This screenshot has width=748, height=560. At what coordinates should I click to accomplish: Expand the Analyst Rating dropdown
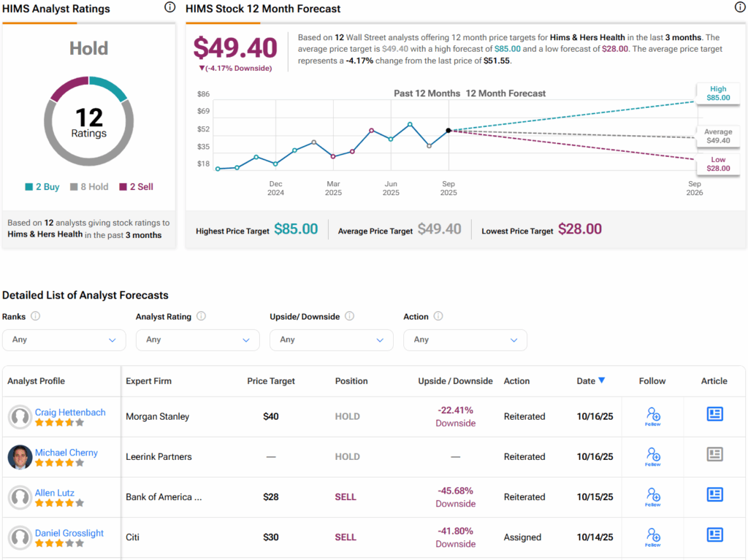[x=197, y=340]
